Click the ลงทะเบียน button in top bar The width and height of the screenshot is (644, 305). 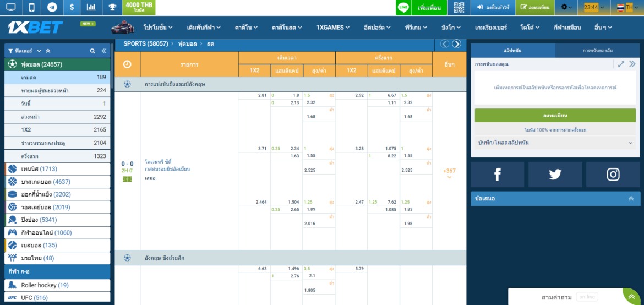pyautogui.click(x=535, y=7)
